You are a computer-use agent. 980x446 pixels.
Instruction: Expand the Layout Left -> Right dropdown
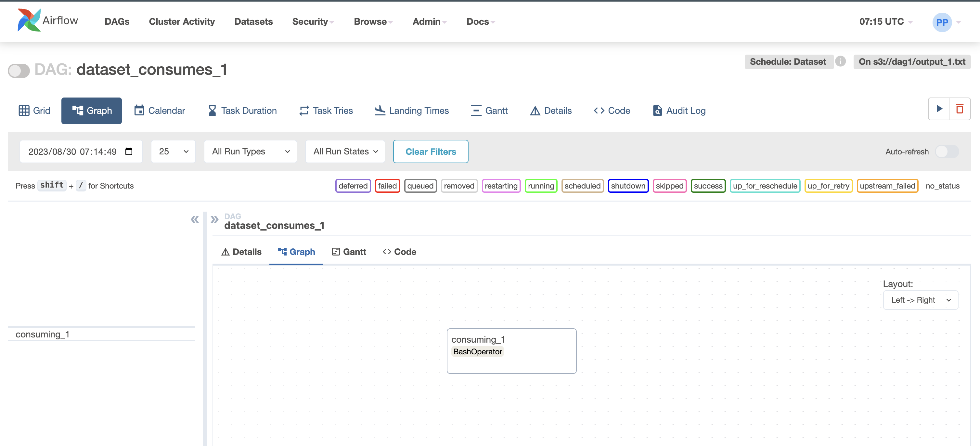coord(920,300)
